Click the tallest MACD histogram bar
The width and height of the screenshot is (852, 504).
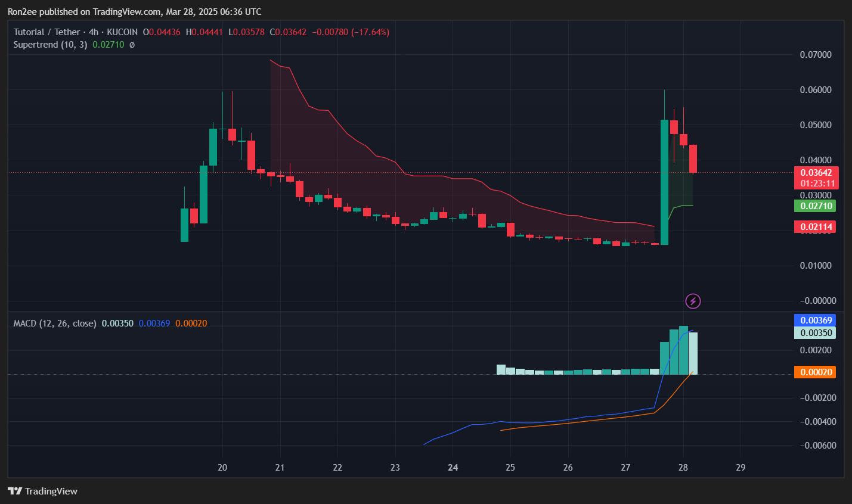point(683,350)
